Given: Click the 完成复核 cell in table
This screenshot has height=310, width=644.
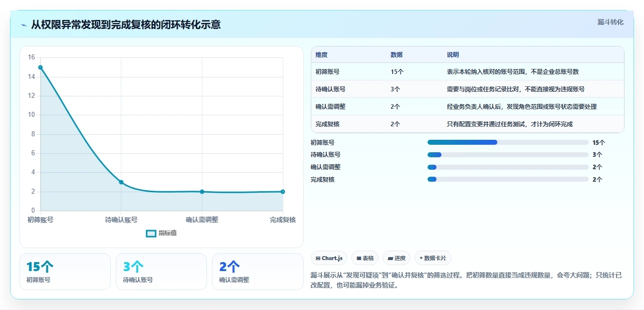Looking at the screenshot, I should pyautogui.click(x=328, y=124).
